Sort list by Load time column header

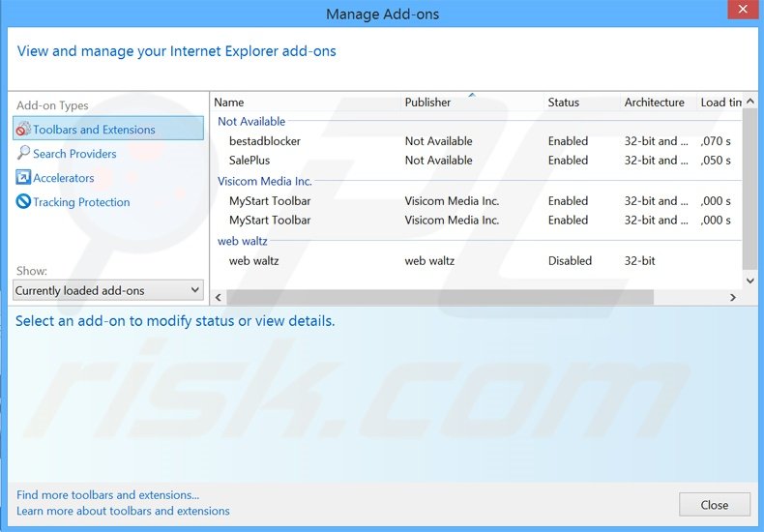click(x=720, y=103)
